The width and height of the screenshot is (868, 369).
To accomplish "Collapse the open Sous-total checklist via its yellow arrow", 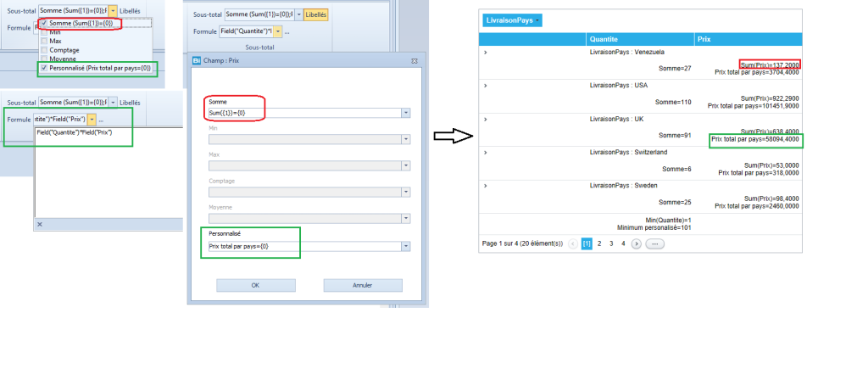I will (113, 10).
